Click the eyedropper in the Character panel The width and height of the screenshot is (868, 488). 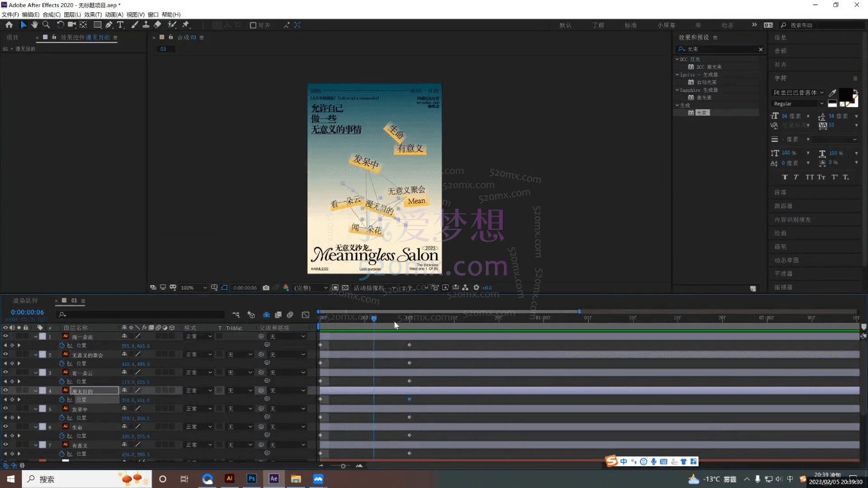click(x=833, y=93)
